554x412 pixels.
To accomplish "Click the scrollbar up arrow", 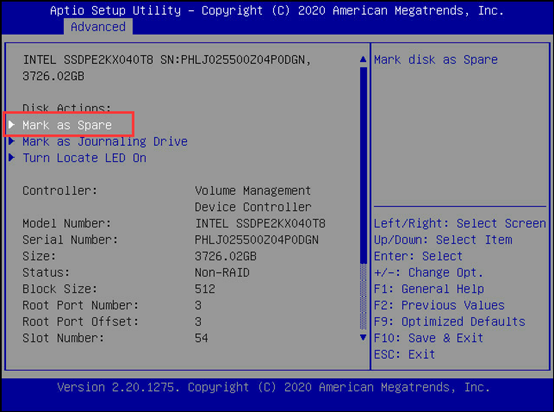I will (363, 59).
